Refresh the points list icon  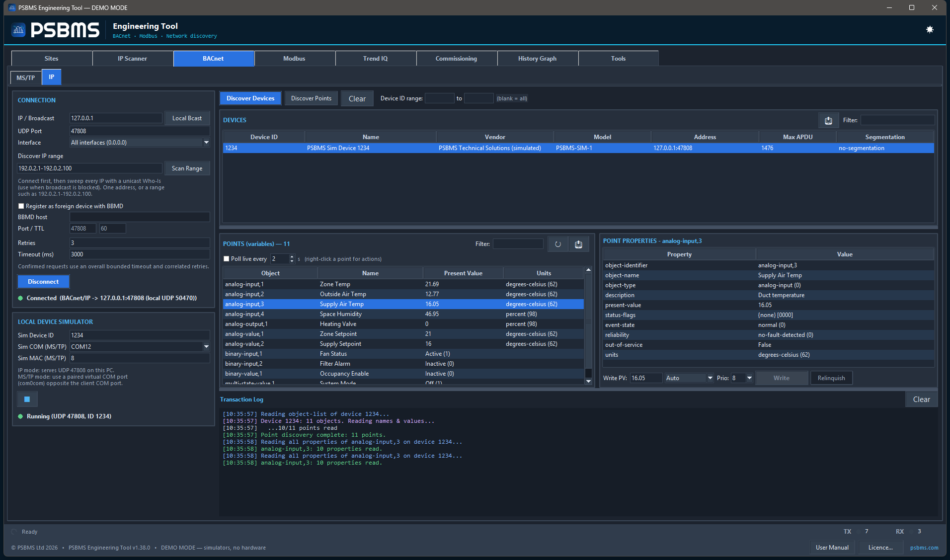tap(558, 244)
